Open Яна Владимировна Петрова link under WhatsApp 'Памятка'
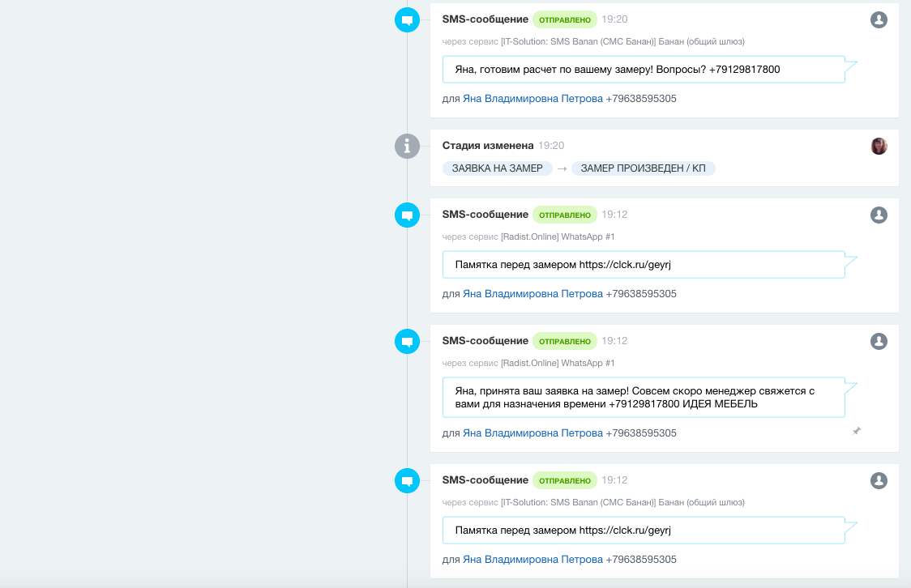 [532, 294]
